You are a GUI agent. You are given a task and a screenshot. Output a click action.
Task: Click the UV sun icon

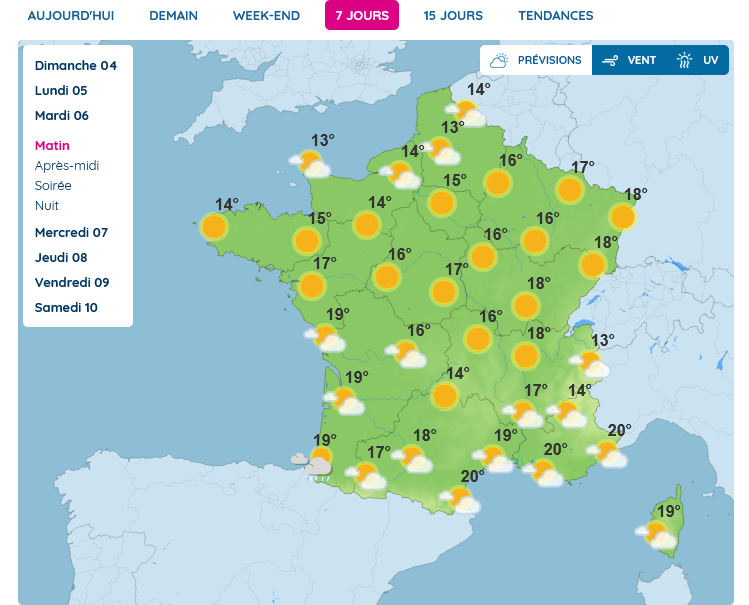coord(685,60)
